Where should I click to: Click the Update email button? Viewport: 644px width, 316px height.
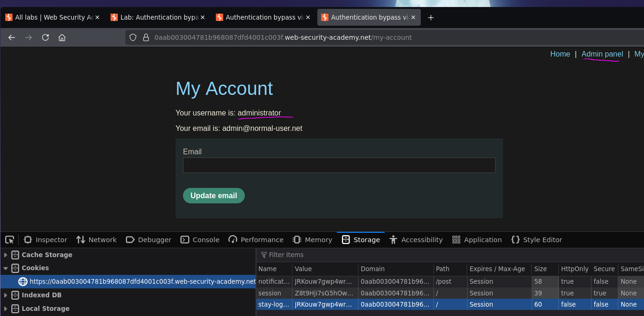point(214,195)
